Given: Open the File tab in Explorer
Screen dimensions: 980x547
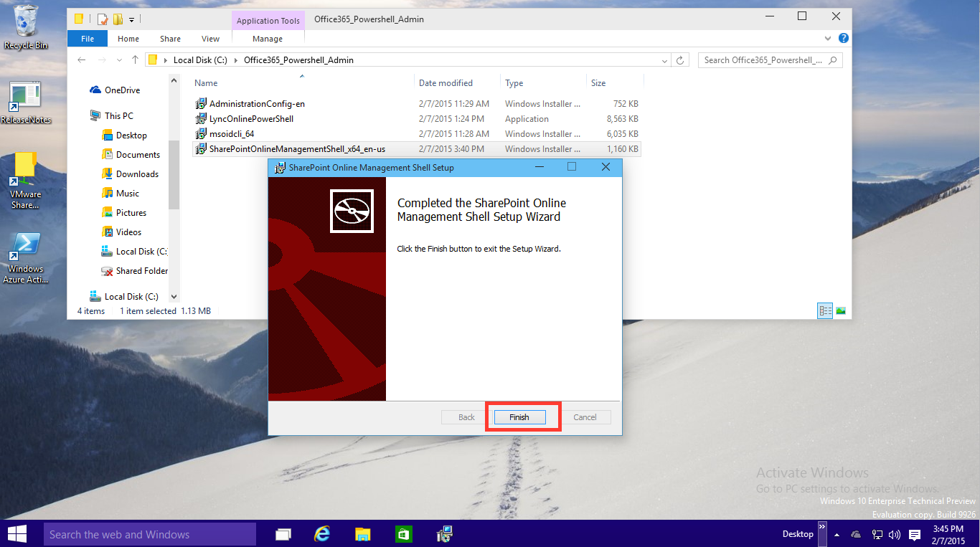Looking at the screenshot, I should click(x=88, y=39).
